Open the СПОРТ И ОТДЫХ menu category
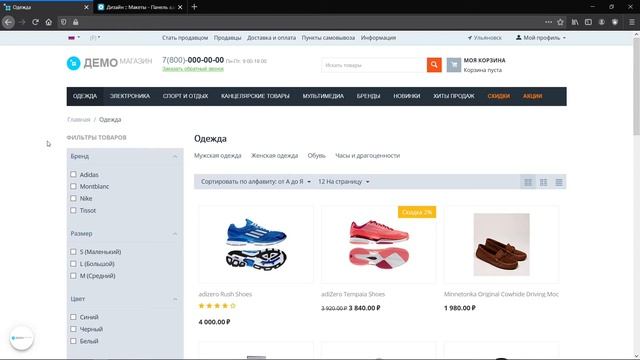The width and height of the screenshot is (640, 360). pos(185,96)
